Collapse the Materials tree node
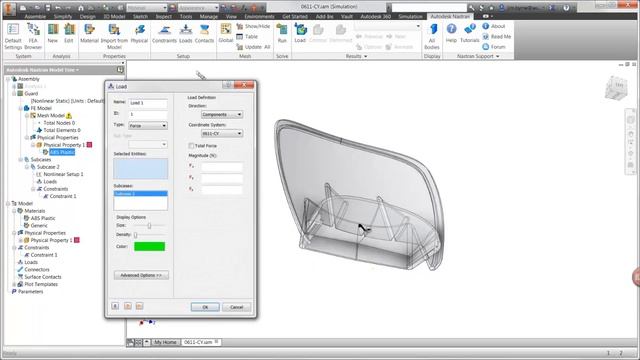The image size is (640, 360). click(14, 211)
